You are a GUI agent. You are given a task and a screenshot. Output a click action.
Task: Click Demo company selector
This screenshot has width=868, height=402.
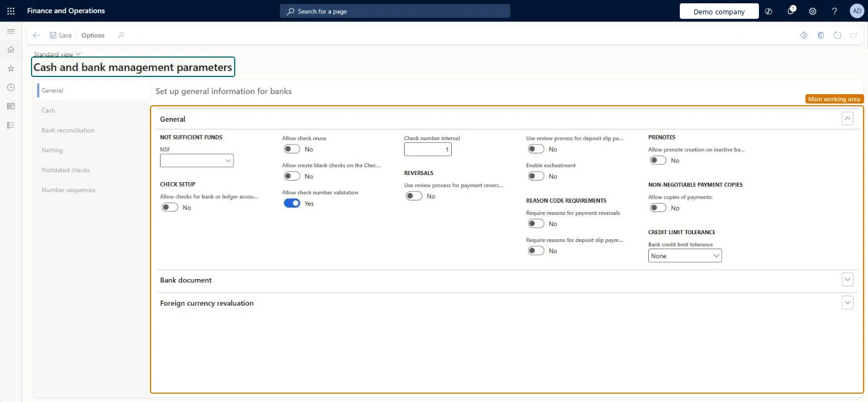[719, 11]
